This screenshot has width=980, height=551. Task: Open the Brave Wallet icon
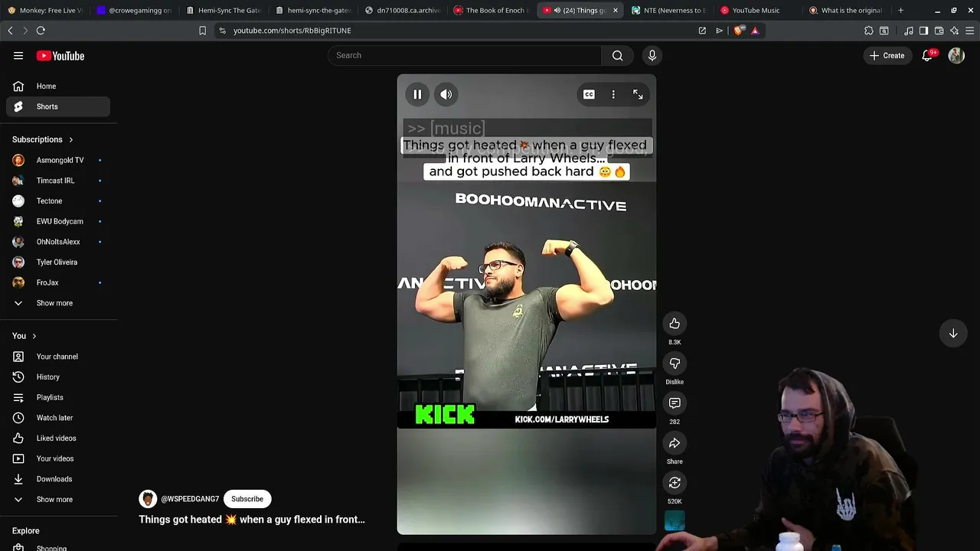click(939, 31)
